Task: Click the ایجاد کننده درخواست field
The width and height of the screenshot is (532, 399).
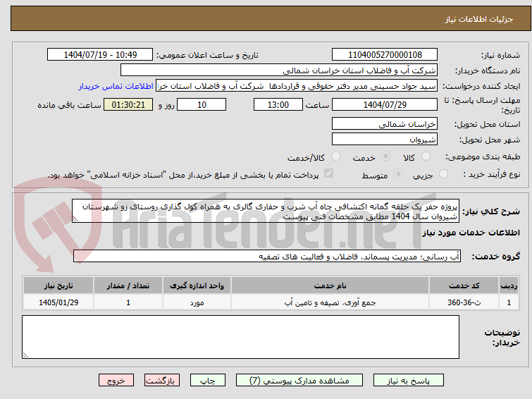Action: tap(297, 86)
